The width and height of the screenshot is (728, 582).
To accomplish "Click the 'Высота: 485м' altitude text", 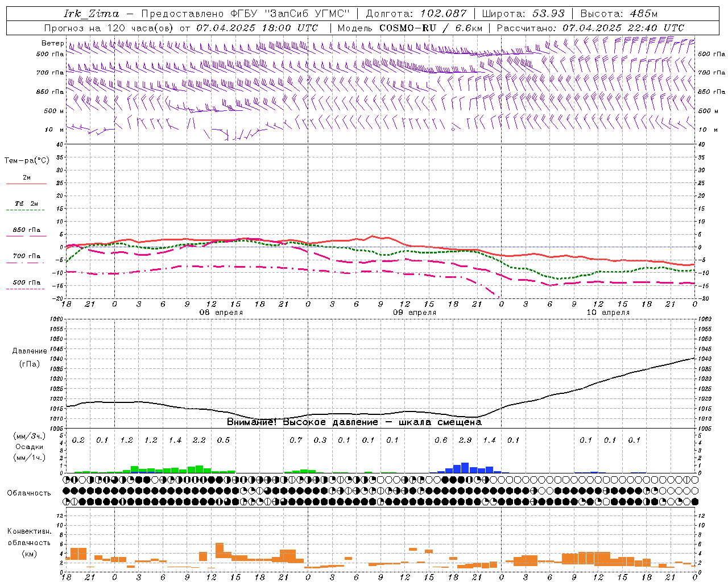I will tap(619, 14).
